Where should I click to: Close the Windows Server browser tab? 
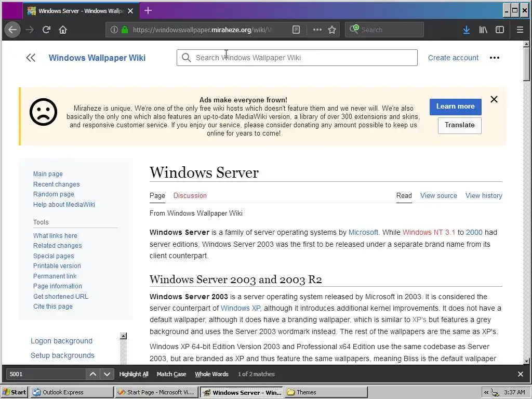(130, 11)
